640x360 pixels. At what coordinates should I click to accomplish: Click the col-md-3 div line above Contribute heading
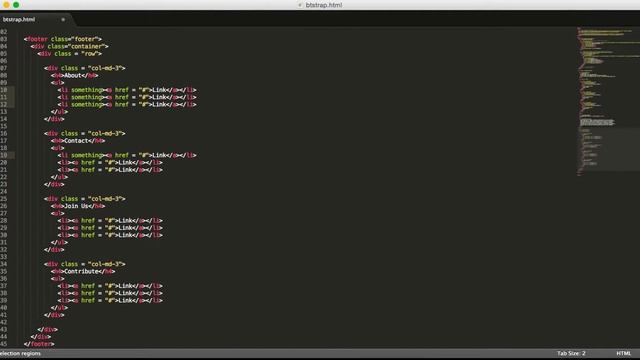[x=84, y=264]
